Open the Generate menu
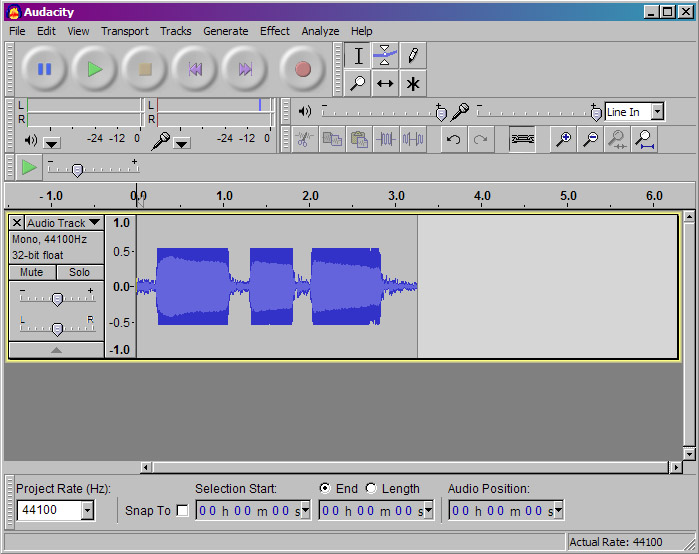Image resolution: width=699 pixels, height=554 pixels. click(225, 31)
